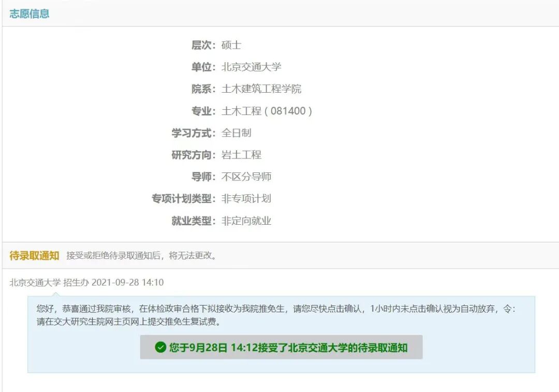Image resolution: width=559 pixels, height=392 pixels.
Task: Select the 院系 value 土木建筑工程学院
Action: (x=261, y=89)
